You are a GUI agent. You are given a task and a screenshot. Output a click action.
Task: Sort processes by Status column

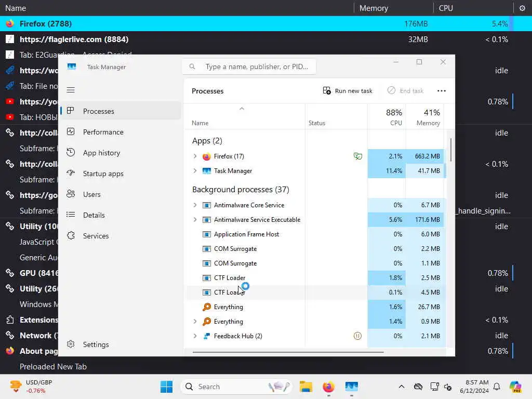click(x=336, y=117)
